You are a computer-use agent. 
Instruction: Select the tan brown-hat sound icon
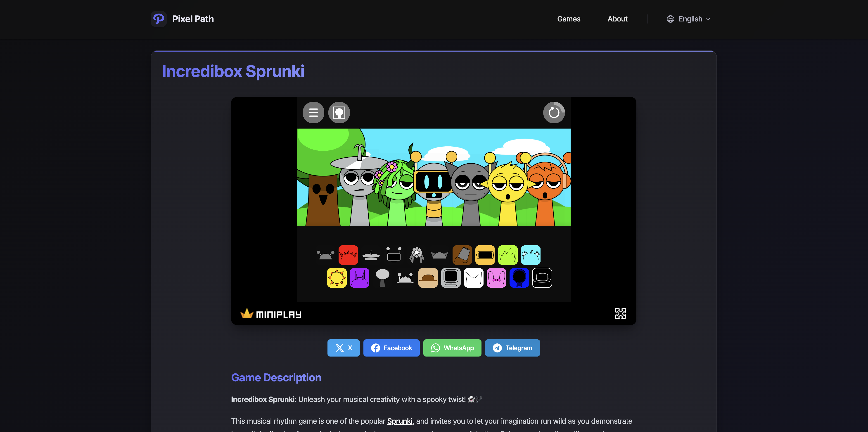coord(428,278)
